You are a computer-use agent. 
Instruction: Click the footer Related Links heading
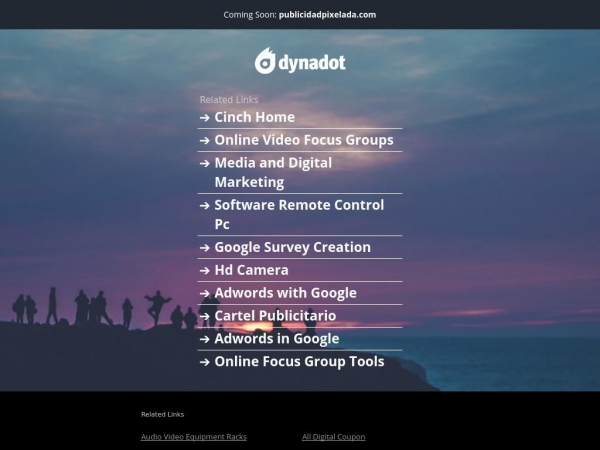coord(163,414)
